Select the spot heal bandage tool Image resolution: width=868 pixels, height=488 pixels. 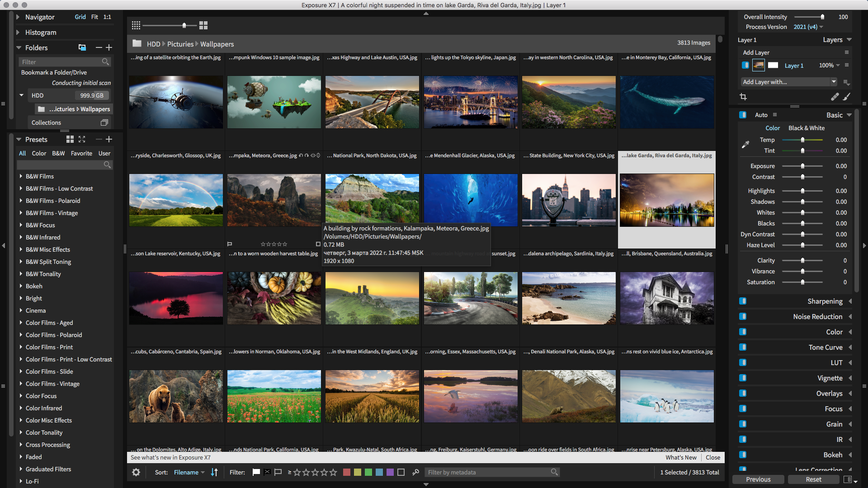(835, 97)
